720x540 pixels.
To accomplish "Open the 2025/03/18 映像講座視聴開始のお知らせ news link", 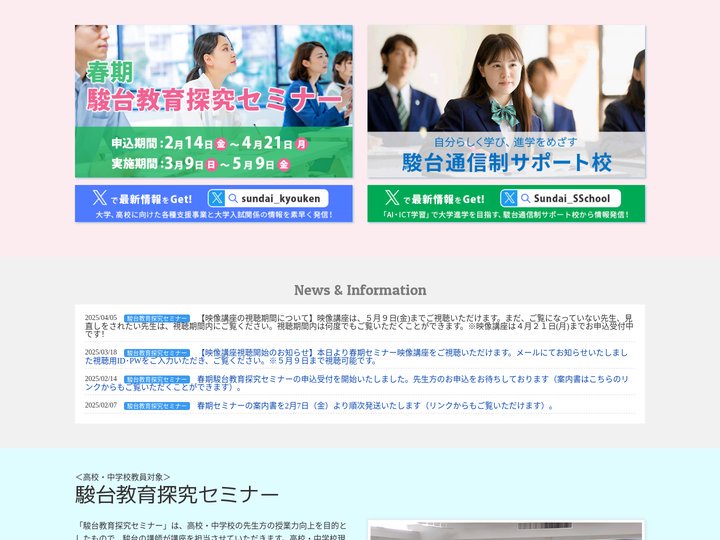I will tap(356, 356).
